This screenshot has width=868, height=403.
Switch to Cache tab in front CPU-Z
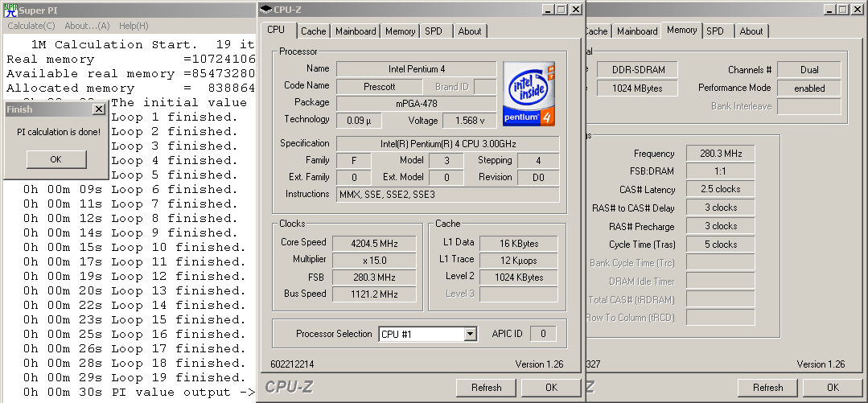313,31
